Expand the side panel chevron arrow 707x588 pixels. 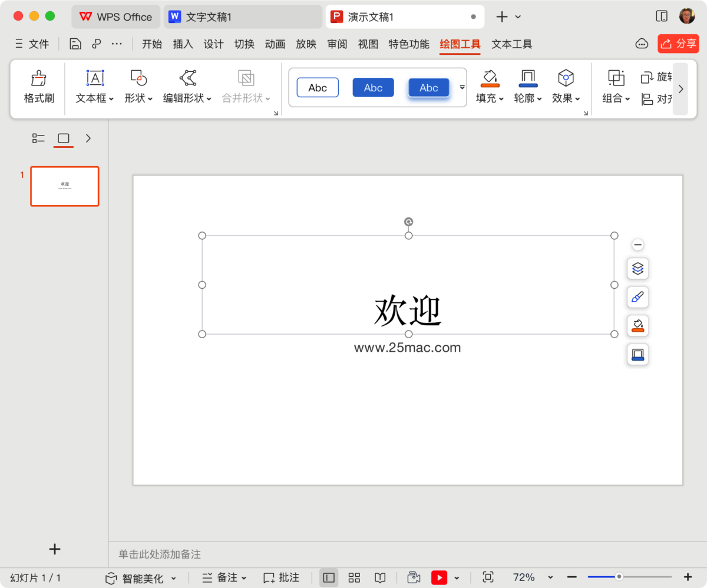88,138
